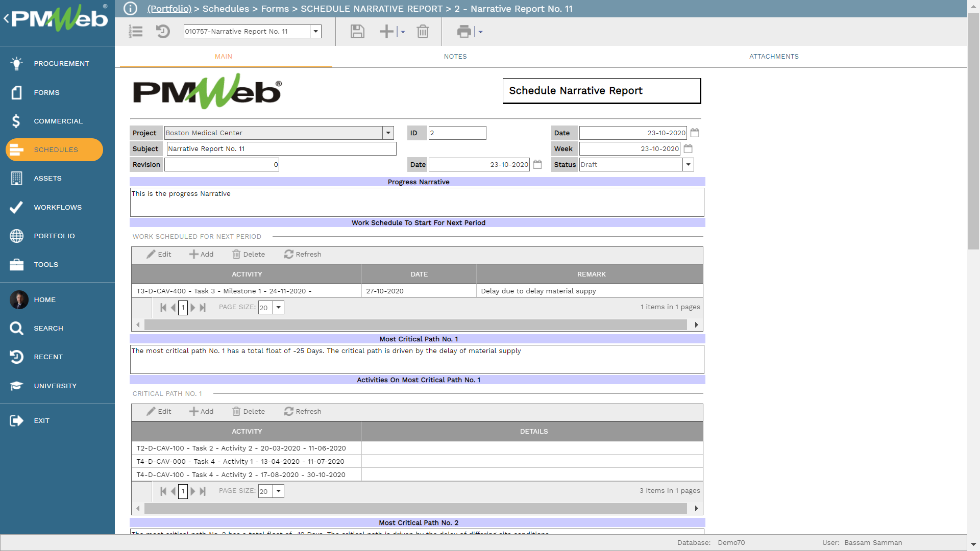The height and width of the screenshot is (551, 980).
Task: Open the record list view icon
Action: point(135,32)
